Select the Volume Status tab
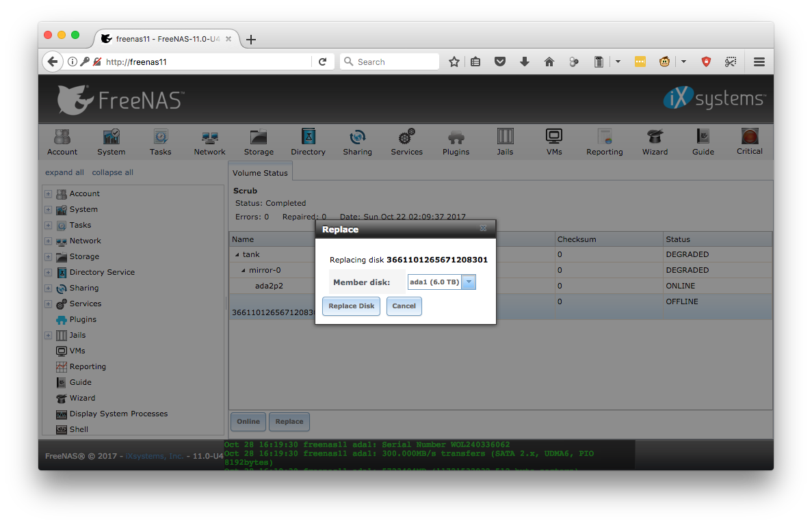The height and width of the screenshot is (525, 812). [x=260, y=173]
